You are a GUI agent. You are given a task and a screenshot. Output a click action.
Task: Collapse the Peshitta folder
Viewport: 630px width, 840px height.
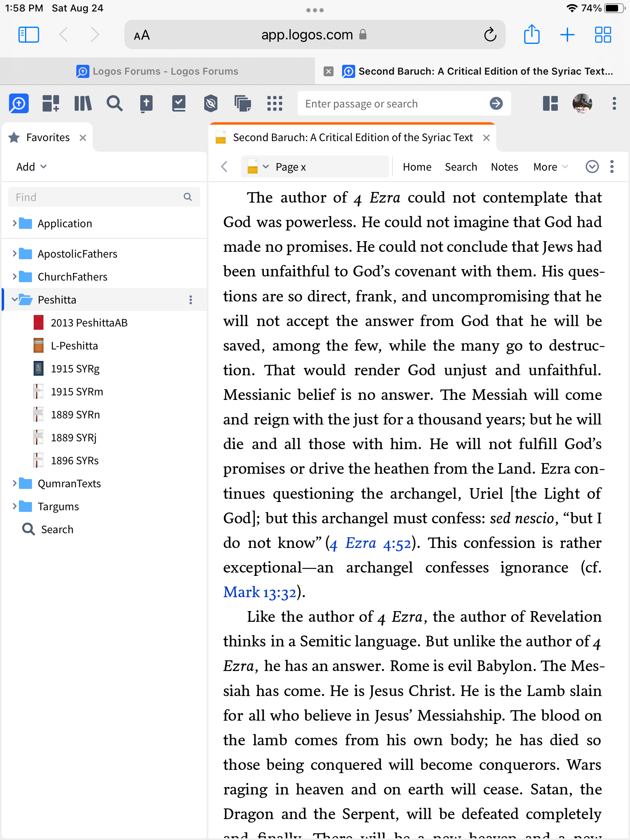15,299
